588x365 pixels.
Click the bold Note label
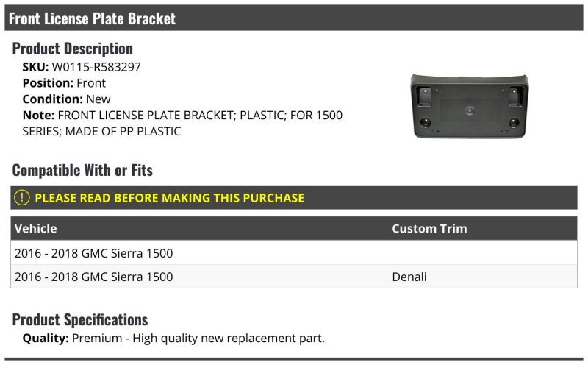point(38,116)
